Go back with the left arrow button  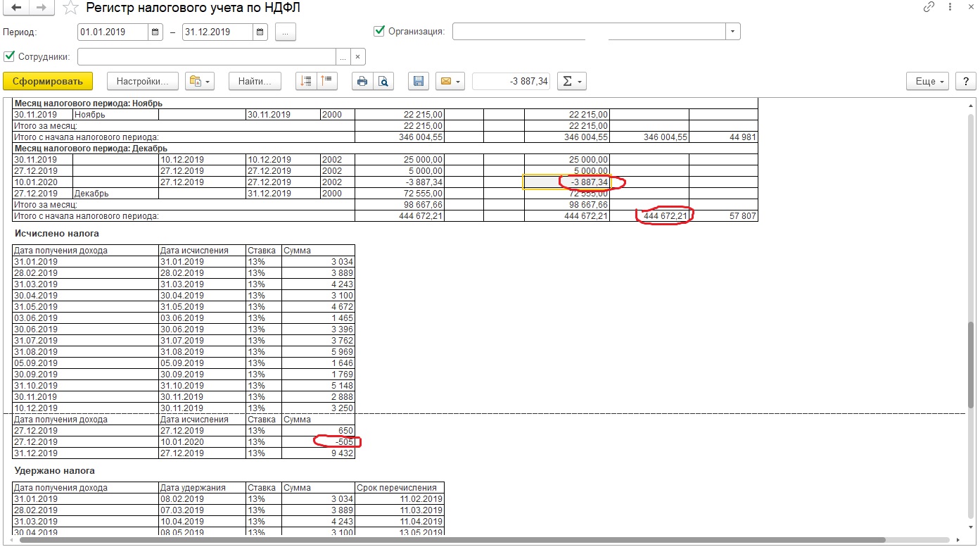[x=15, y=8]
